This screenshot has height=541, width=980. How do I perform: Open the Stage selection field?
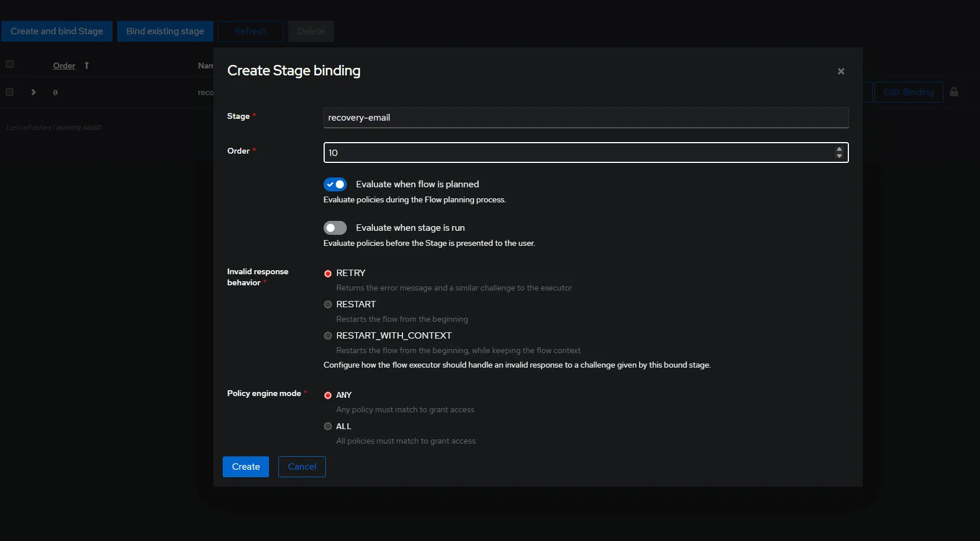tap(586, 118)
